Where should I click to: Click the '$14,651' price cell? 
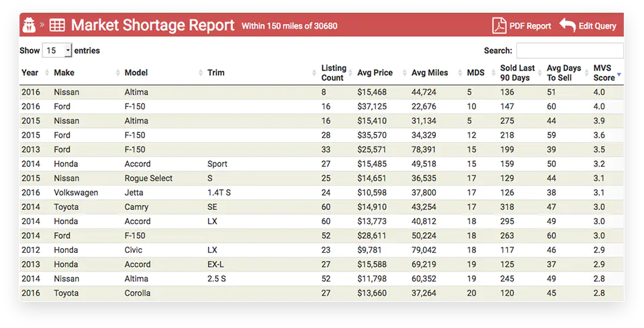[x=372, y=178]
